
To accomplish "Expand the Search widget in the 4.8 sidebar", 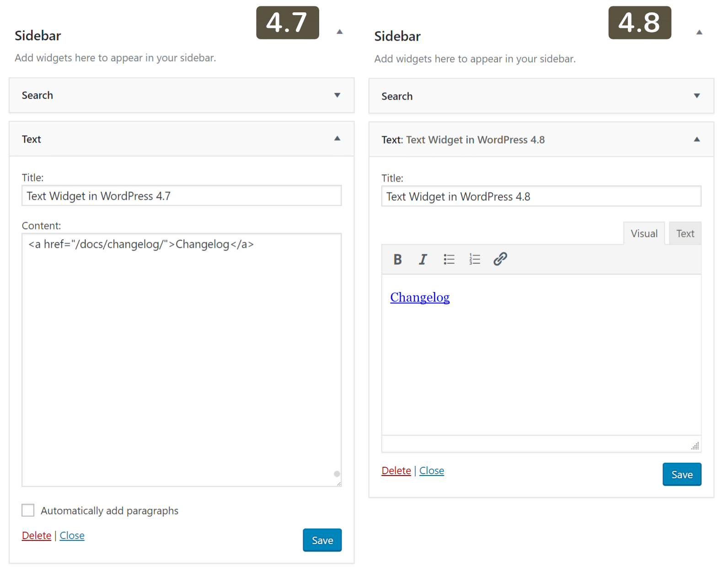I will 696,96.
